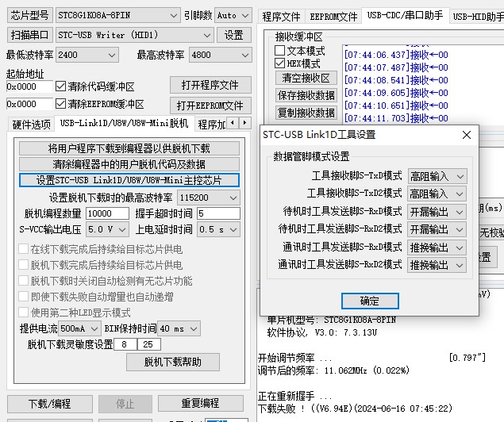The height and width of the screenshot is (422, 504).
Task: Click the 停止 button
Action: click(125, 404)
